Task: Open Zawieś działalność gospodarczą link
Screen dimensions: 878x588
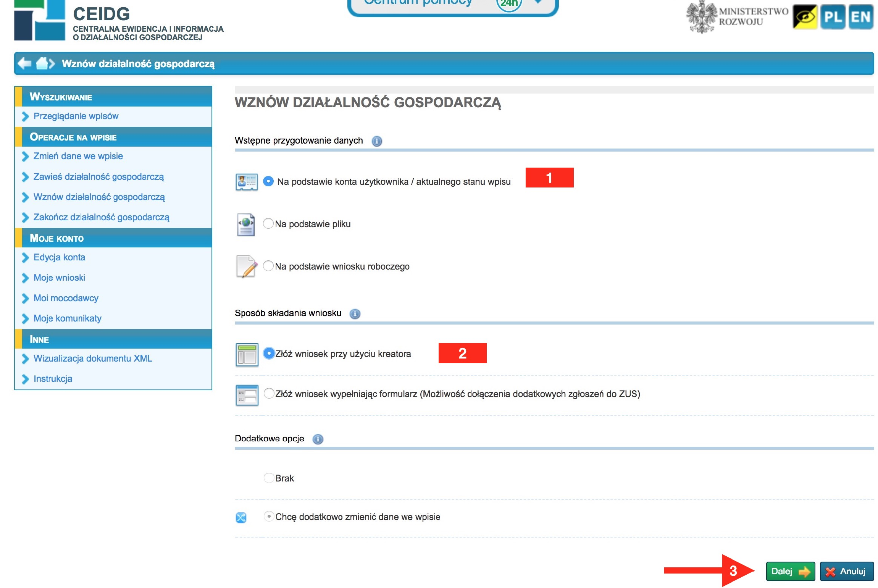Action: (x=98, y=177)
